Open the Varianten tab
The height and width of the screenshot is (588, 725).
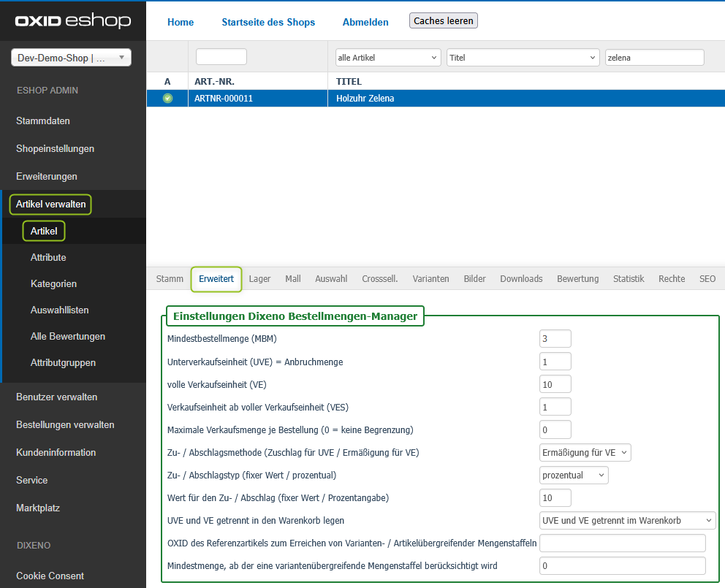[x=430, y=279]
